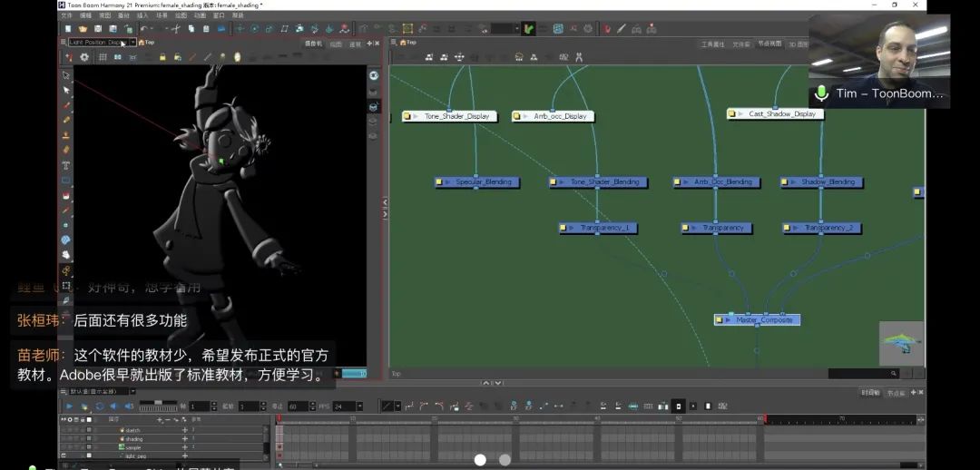Click the red shield icon in top toolbar
The height and width of the screenshot is (470, 980).
pyautogui.click(x=607, y=29)
